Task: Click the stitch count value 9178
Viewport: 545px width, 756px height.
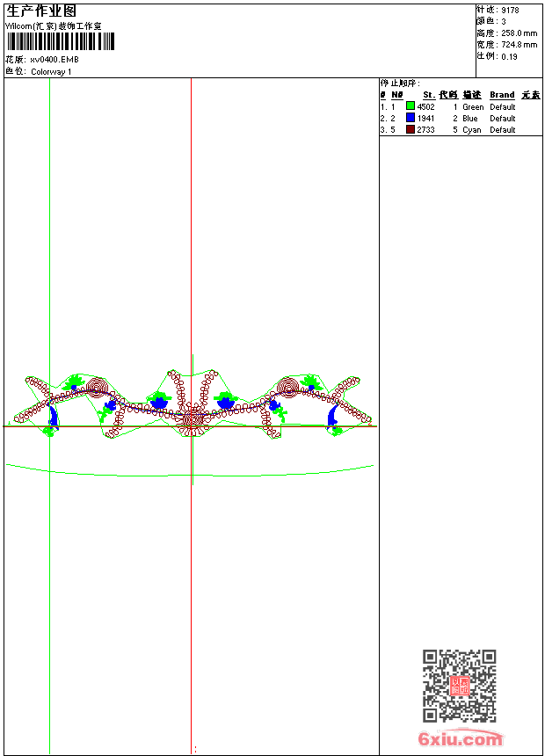Action: point(510,11)
